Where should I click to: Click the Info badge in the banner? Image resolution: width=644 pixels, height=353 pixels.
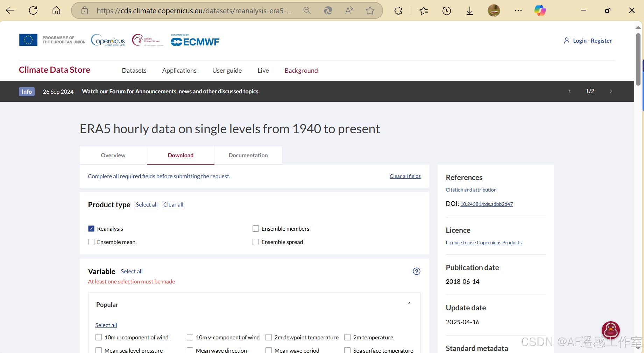(27, 92)
